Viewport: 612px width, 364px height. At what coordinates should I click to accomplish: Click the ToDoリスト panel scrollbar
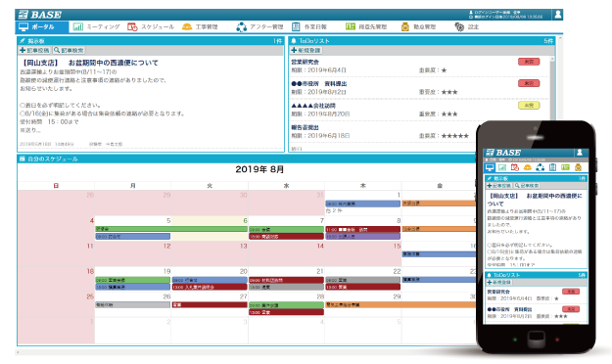coord(552,88)
